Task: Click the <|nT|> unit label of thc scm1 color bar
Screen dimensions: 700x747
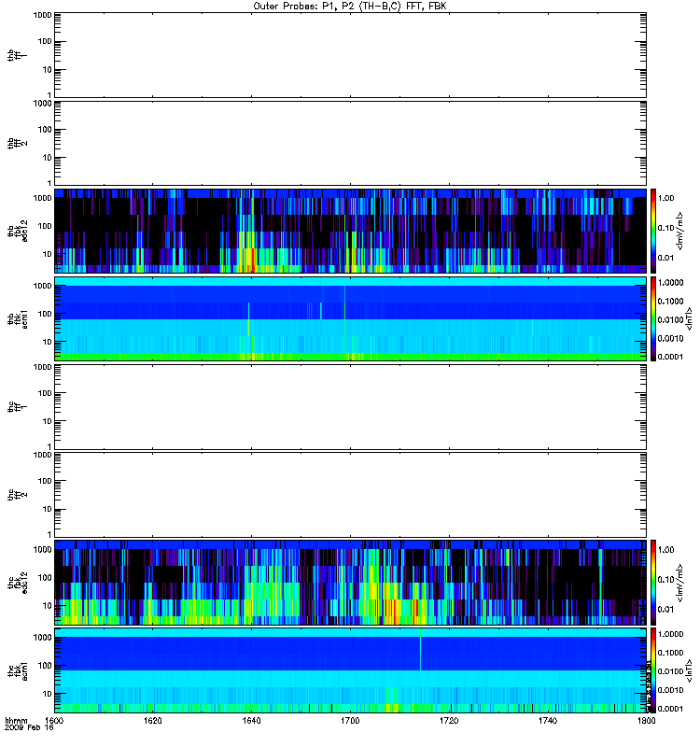Action: point(689,670)
